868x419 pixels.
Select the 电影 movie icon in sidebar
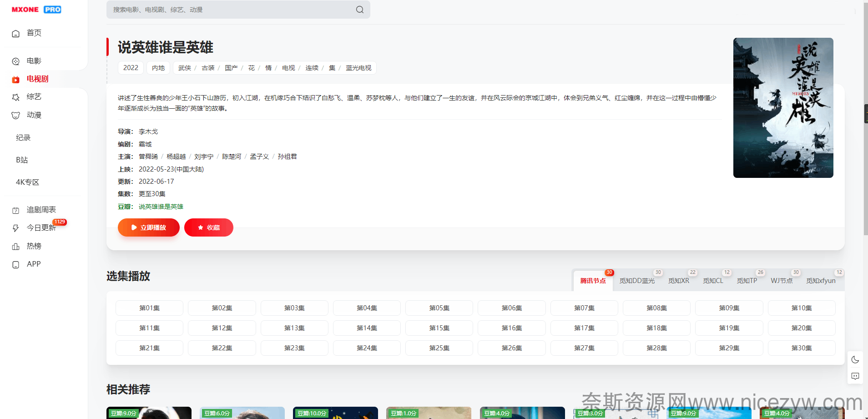[x=16, y=61]
